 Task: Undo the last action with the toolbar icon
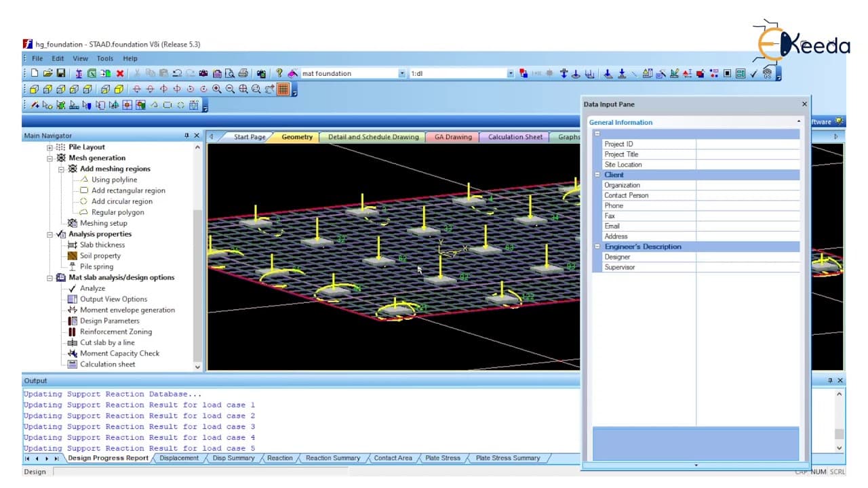click(177, 73)
